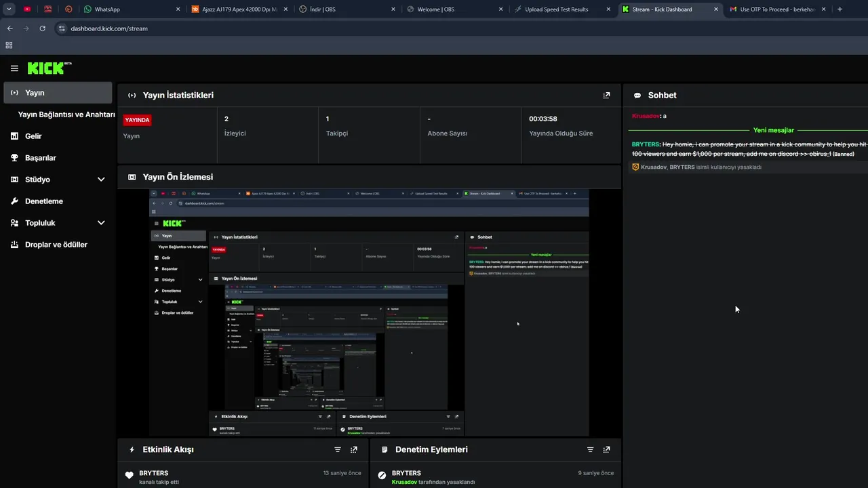
Task: Open Yayın Bağlantısı ve Anahtarı
Action: click(66, 115)
